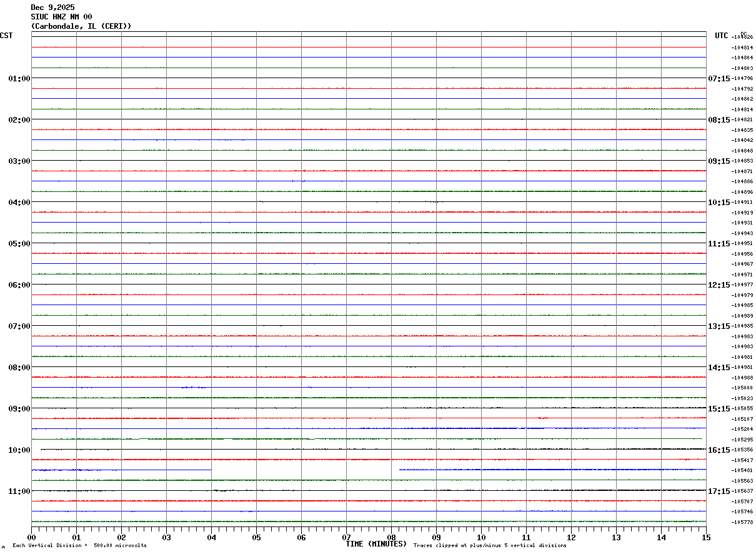
Task: Click the 'SIUC HNZ NM 00' station label
Action: [x=61, y=17]
